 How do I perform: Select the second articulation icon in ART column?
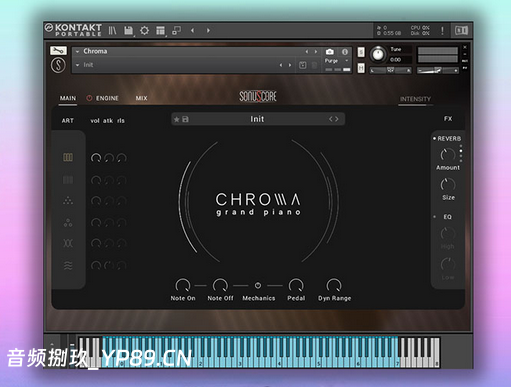pos(68,180)
